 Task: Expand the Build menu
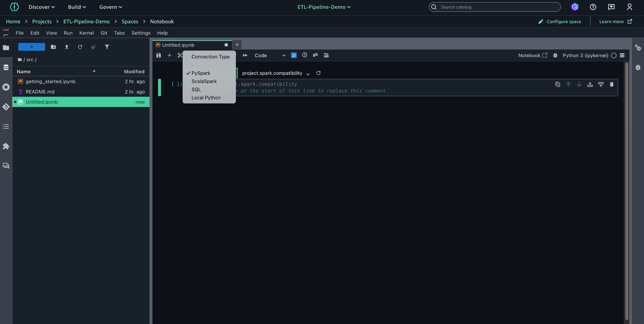[77, 7]
